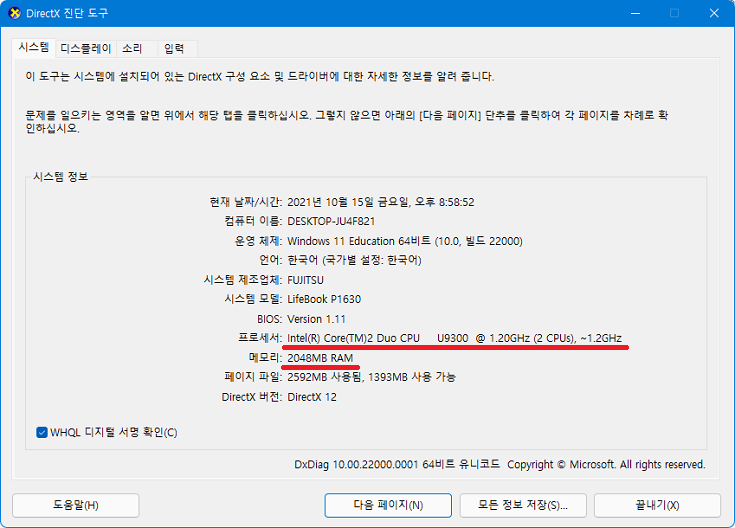Viewport: 735px width, 528px height.
Task: Click the DirectX 진단 도구 window title
Action: tap(67, 13)
